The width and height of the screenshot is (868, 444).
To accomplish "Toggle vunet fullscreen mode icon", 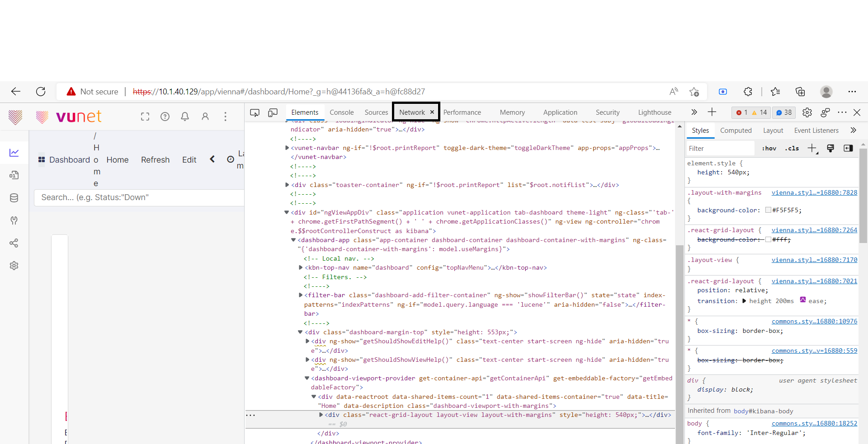I will coord(145,117).
